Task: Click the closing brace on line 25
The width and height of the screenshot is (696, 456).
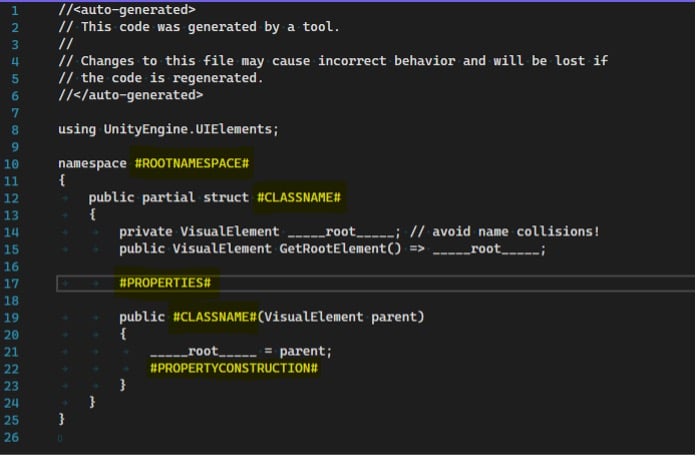Action: click(x=62, y=419)
